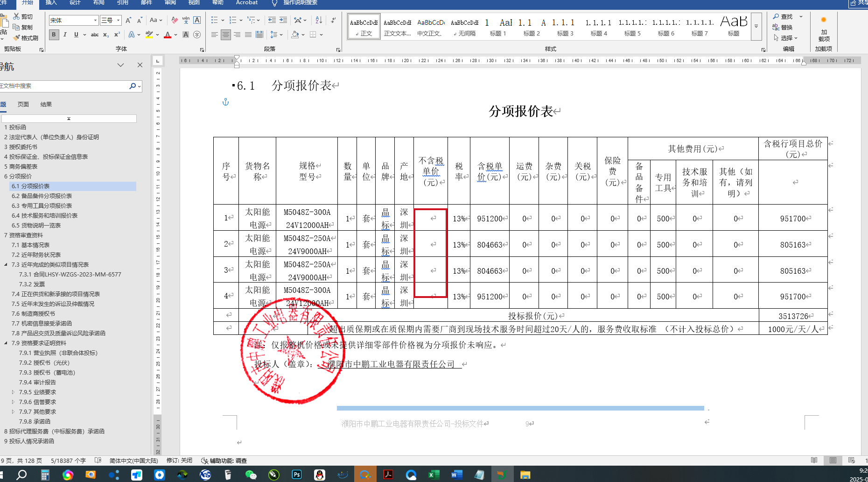Switch to web layout view in status bar

pos(852,461)
